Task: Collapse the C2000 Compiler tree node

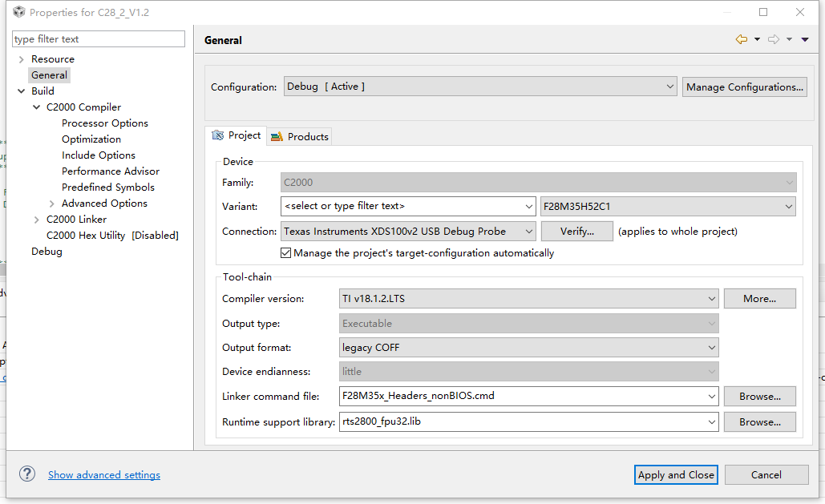Action: (36, 107)
